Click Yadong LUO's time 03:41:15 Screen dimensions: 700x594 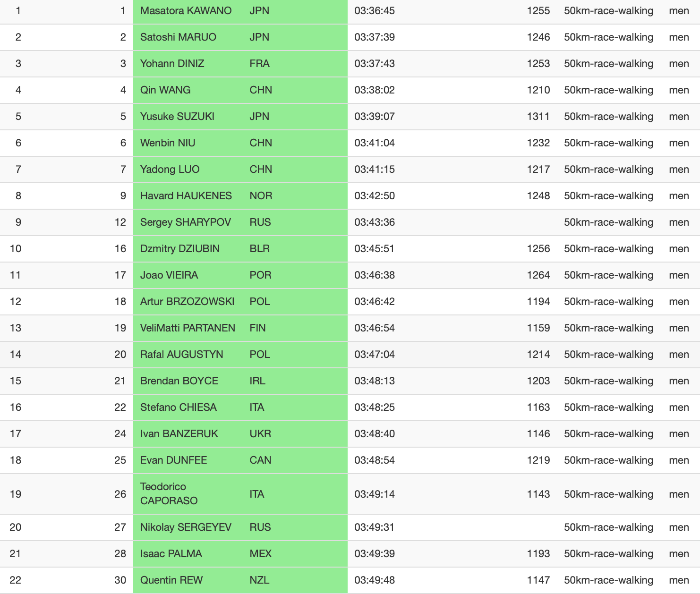(x=375, y=170)
